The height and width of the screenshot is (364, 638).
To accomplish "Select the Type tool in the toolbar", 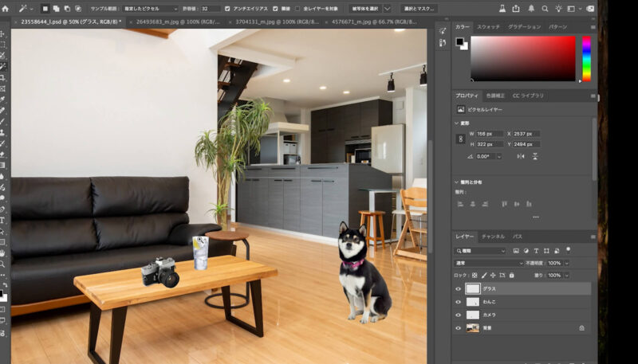I will point(3,220).
